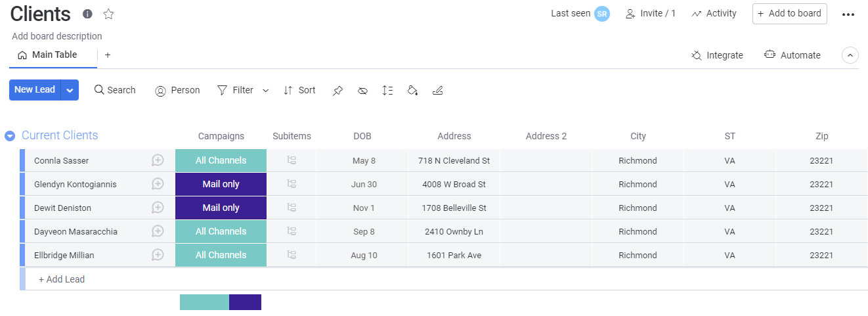This screenshot has width=868, height=316.
Task: Click the pen annotate icon in toolbar
Action: pyautogui.click(x=438, y=91)
